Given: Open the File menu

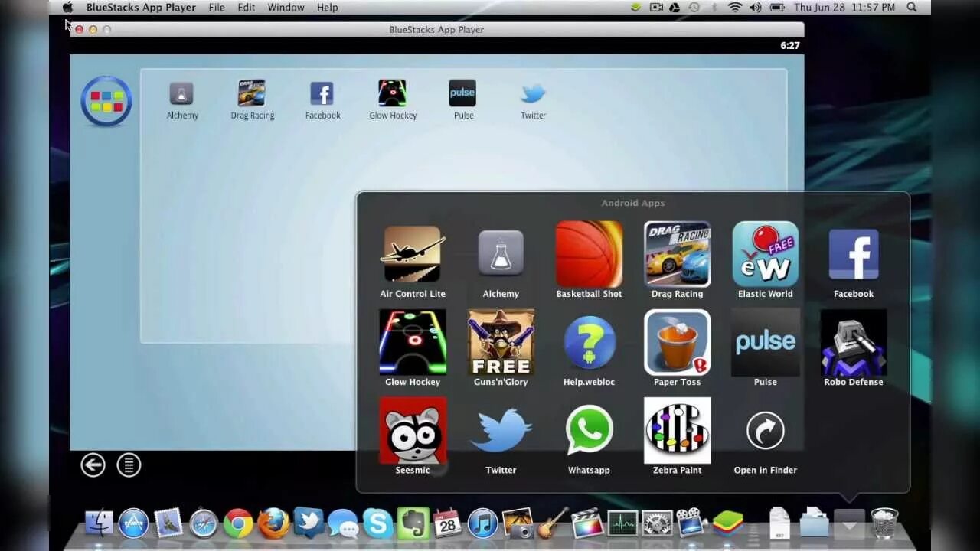Looking at the screenshot, I should tap(217, 7).
